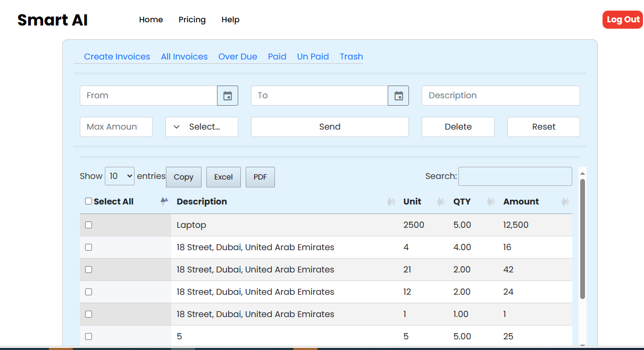Click the table's vertical scrollbar thumb

[582, 239]
